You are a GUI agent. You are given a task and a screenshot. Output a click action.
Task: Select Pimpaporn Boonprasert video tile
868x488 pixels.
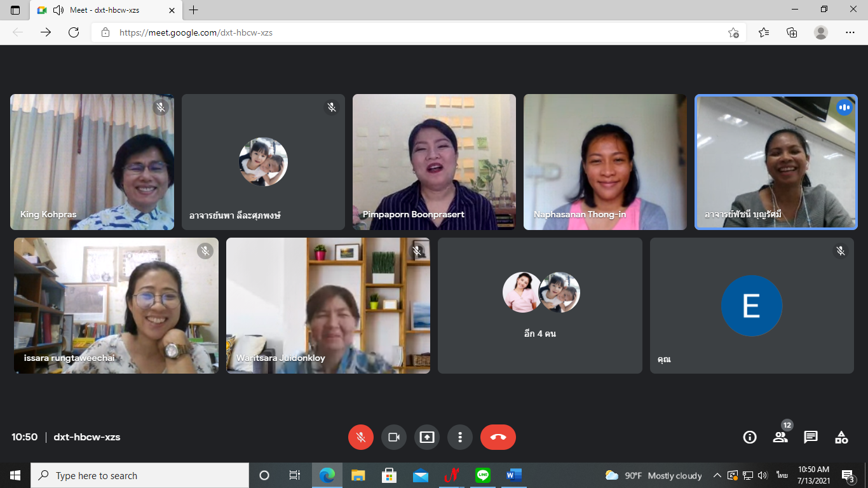[434, 162]
